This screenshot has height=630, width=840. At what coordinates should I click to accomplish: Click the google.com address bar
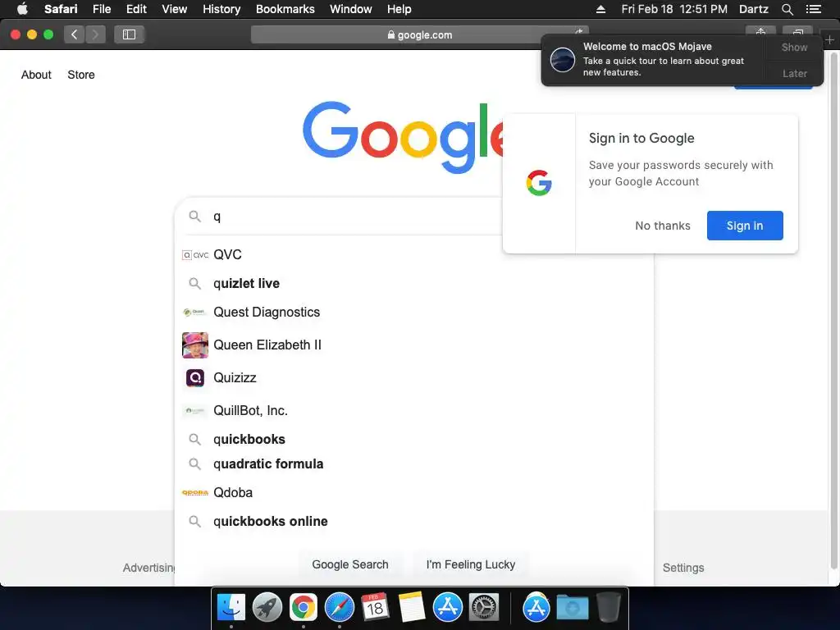pyautogui.click(x=420, y=34)
